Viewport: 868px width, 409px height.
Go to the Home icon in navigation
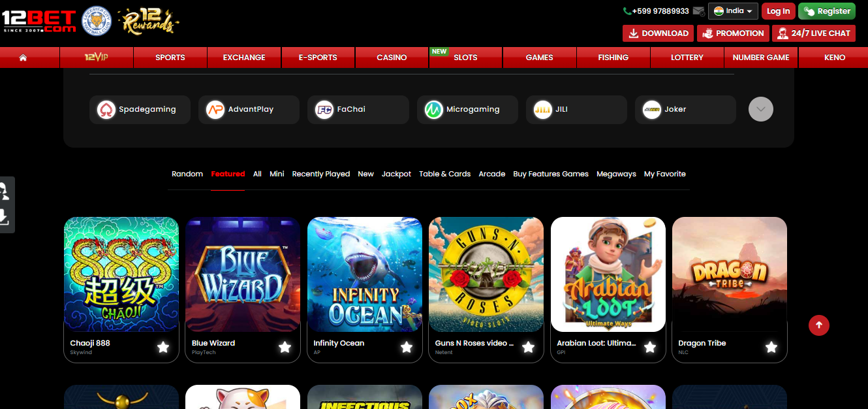[x=23, y=57]
